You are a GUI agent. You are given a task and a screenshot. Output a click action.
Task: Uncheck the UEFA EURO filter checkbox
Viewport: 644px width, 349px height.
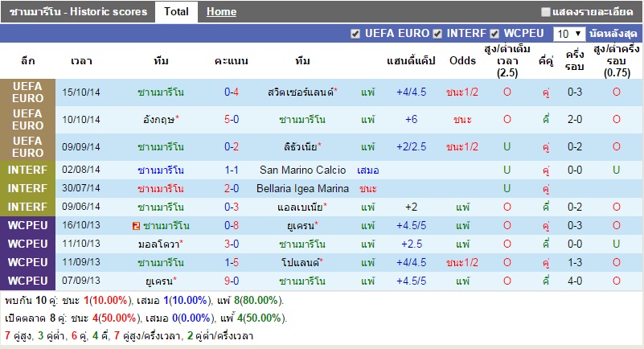[355, 34]
